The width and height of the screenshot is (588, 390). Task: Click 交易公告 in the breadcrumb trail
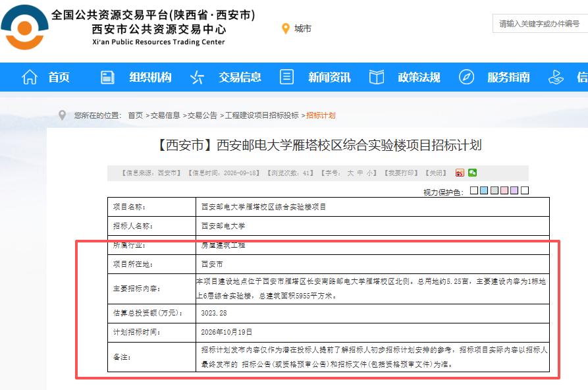click(203, 115)
